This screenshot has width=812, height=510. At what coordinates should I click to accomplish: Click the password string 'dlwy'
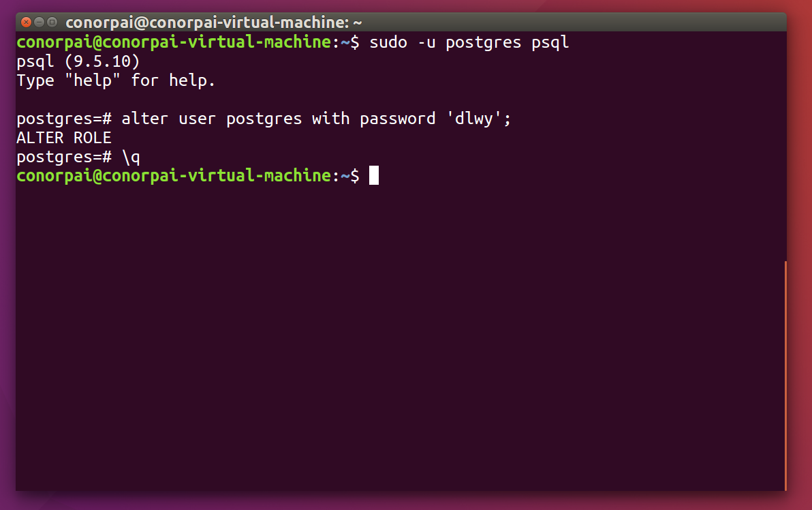(x=474, y=119)
